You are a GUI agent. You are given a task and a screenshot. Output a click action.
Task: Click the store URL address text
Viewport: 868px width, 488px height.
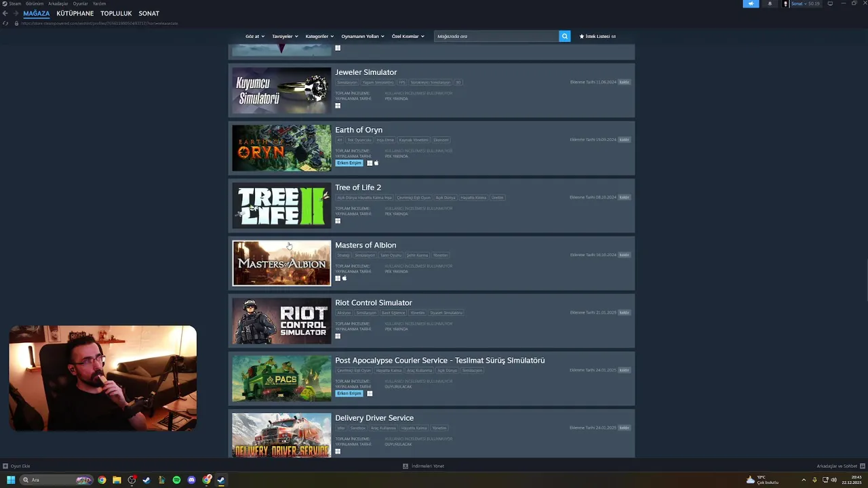[100, 23]
